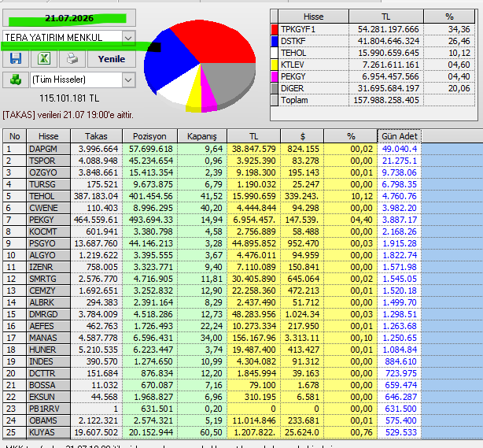Sort legend by Hisse column header
This screenshot has width=483, height=448.
click(x=313, y=17)
